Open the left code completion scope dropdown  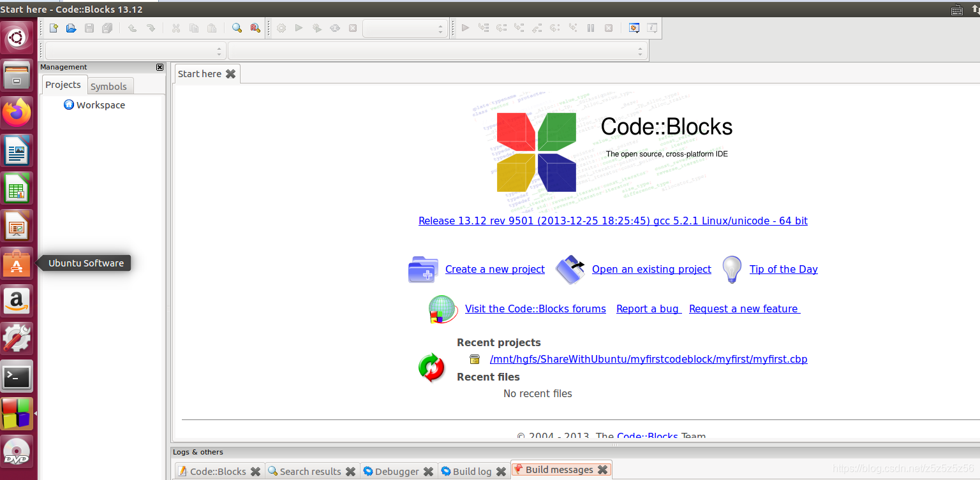tap(135, 51)
